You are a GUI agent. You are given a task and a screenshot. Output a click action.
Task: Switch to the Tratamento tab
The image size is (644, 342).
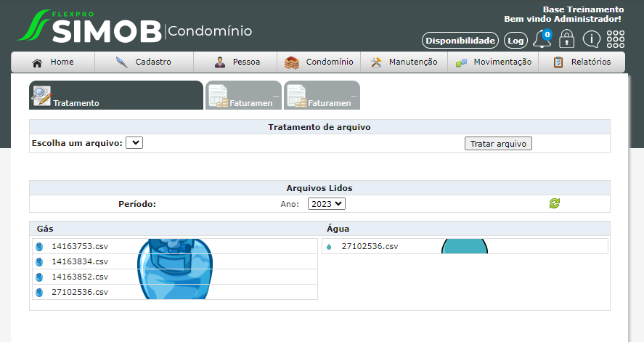[116, 95]
